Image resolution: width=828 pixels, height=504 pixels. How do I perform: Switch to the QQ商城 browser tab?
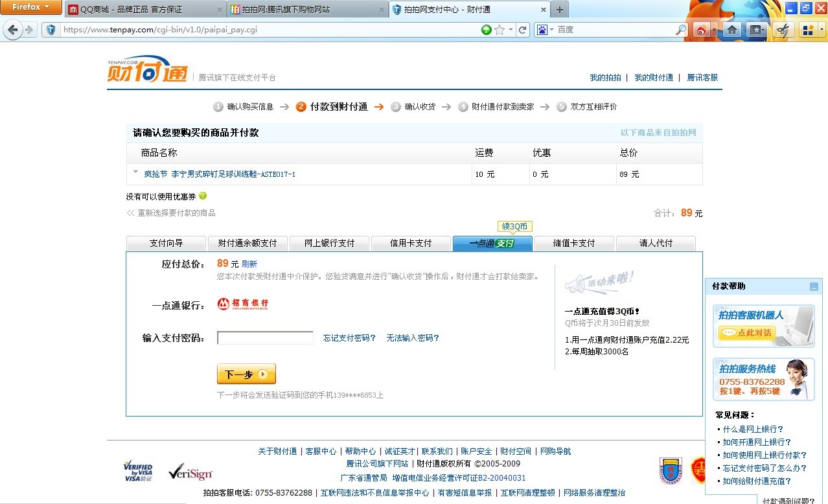[x=145, y=10]
